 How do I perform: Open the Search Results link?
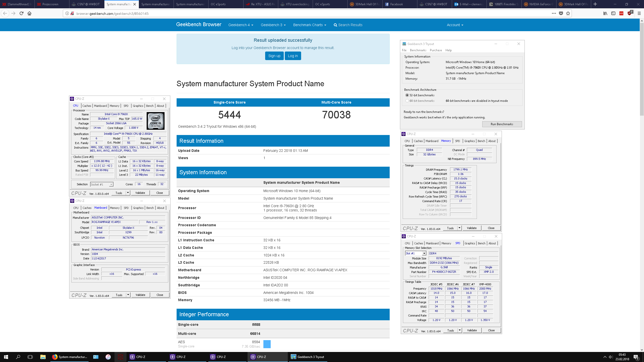coord(348,25)
